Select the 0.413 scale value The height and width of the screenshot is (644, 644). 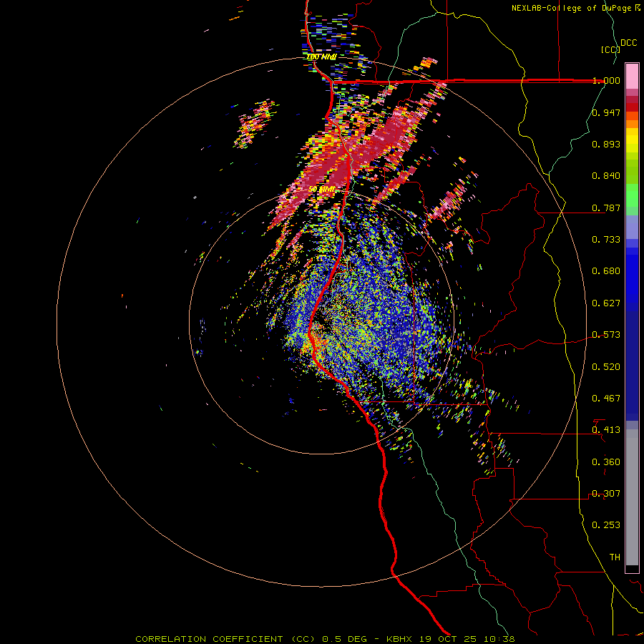[606, 430]
